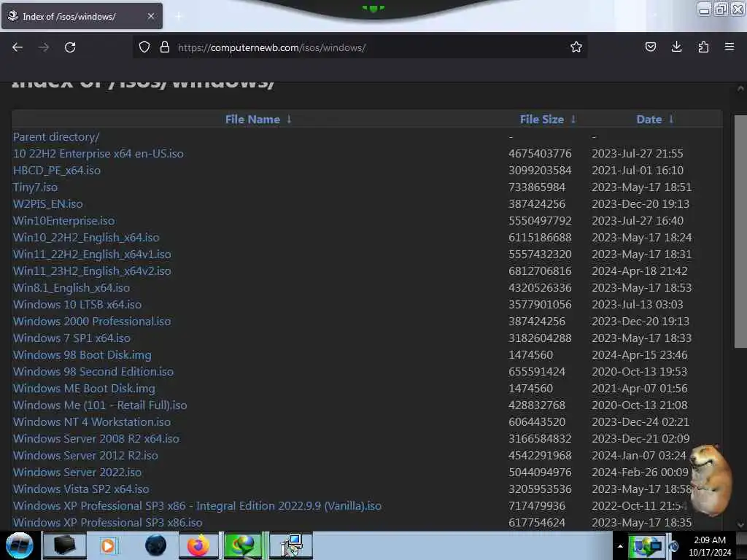
Task: Open the Extensions puzzle icon
Action: click(x=703, y=47)
